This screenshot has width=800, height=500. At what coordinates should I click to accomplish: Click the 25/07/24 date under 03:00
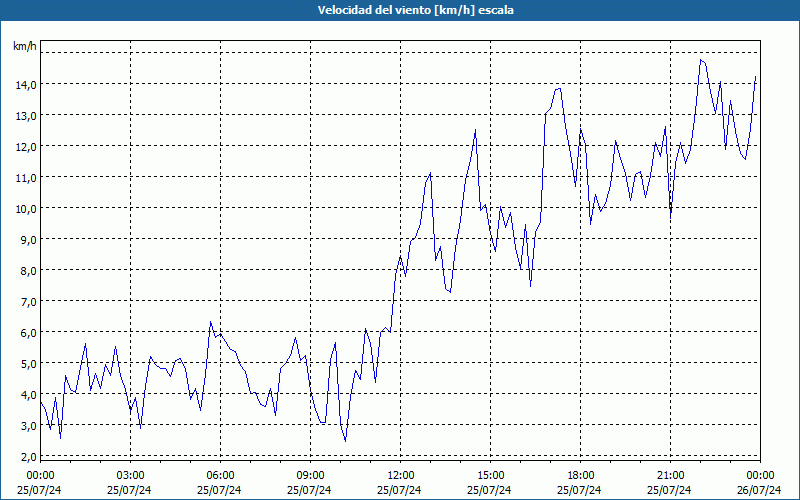(x=129, y=490)
